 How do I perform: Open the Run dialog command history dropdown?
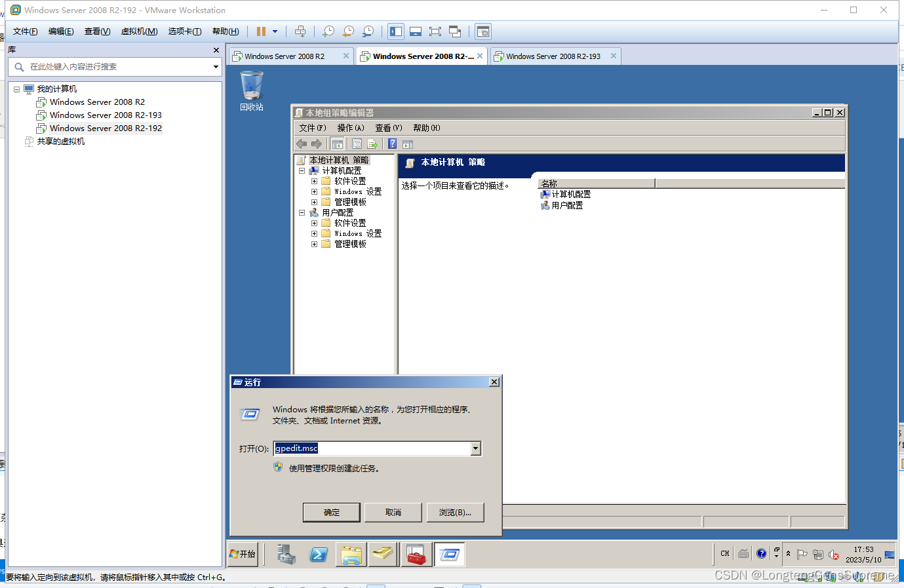point(476,448)
